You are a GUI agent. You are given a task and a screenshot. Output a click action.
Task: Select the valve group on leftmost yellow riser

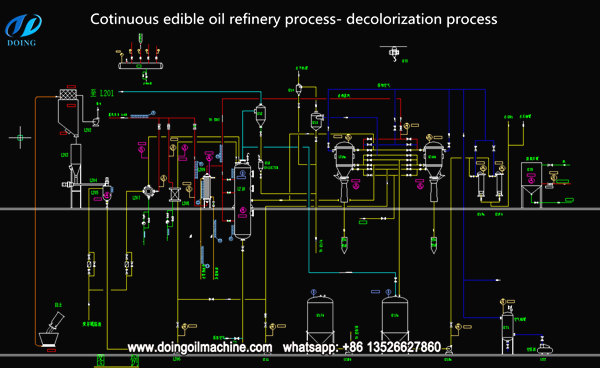[90, 264]
